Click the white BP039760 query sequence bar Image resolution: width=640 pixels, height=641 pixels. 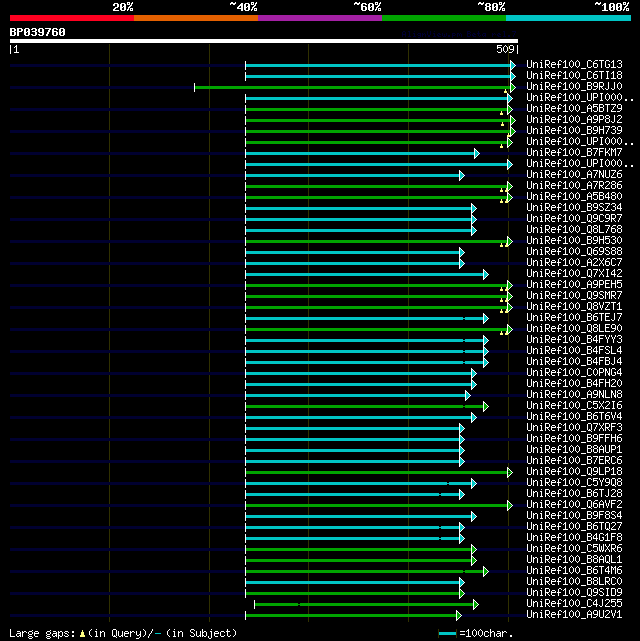[x=264, y=41]
